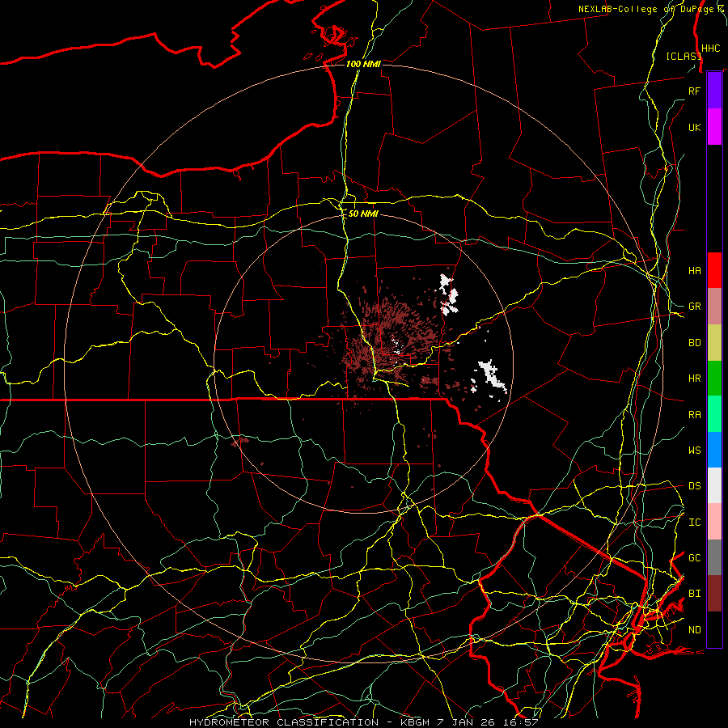Click the IC legend label

694,522
